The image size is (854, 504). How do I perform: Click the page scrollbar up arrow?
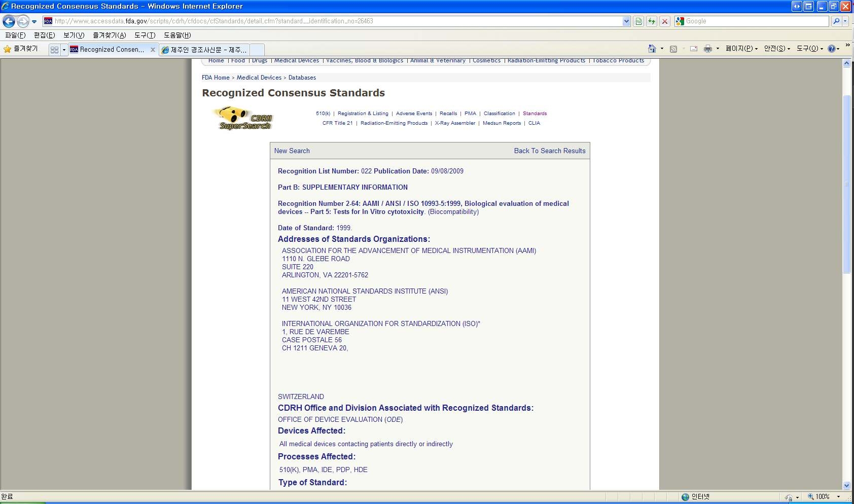pyautogui.click(x=846, y=63)
